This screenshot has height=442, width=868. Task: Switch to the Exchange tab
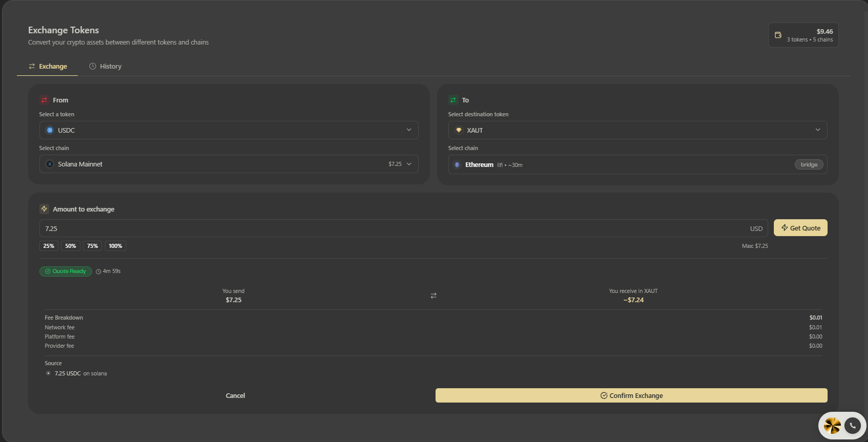(48, 66)
